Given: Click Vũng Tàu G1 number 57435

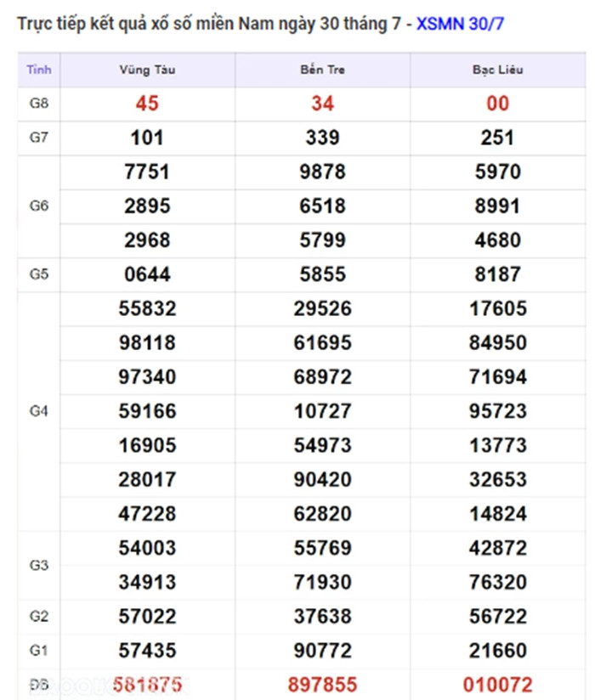Looking at the screenshot, I should click(147, 650).
